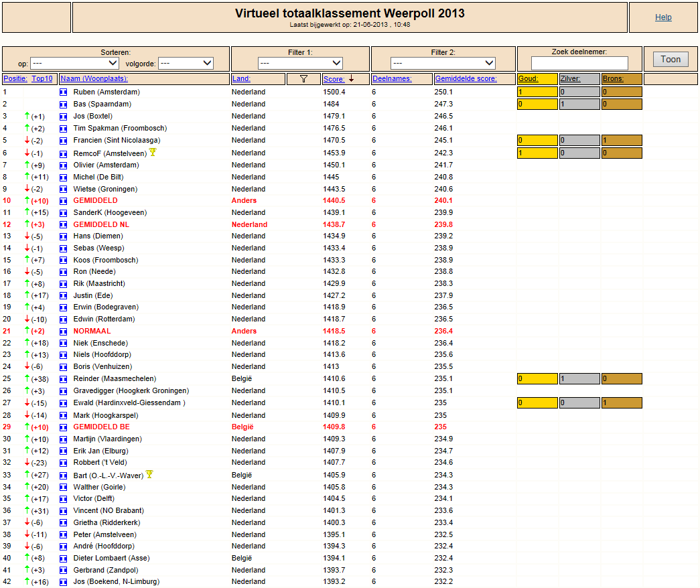The image size is (700, 588).
Task: Expand the Filter 2 dropdown
Action: click(443, 63)
